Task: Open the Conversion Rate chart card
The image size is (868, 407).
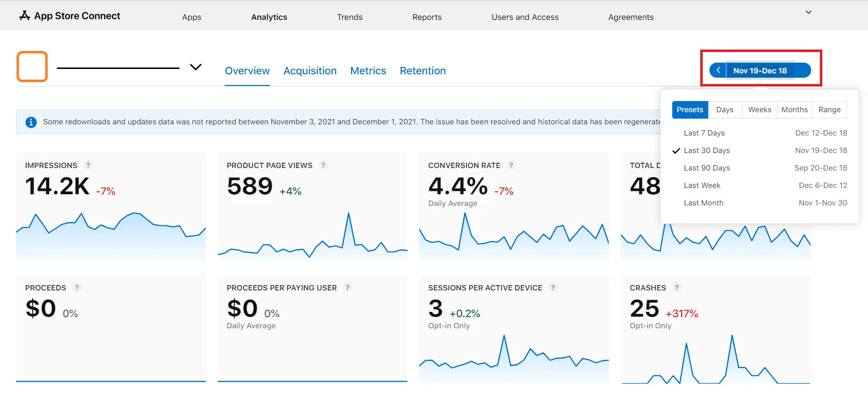Action: coord(514,206)
